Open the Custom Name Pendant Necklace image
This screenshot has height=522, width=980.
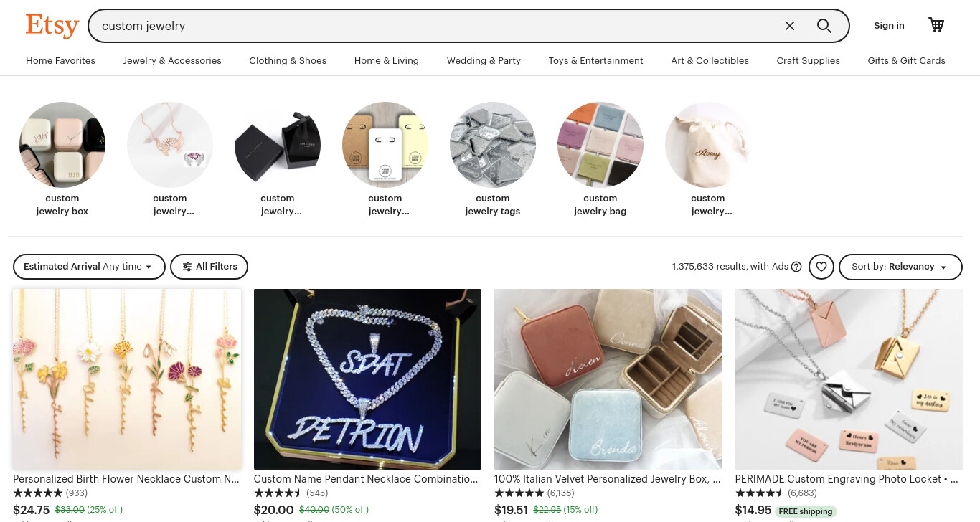click(x=367, y=379)
